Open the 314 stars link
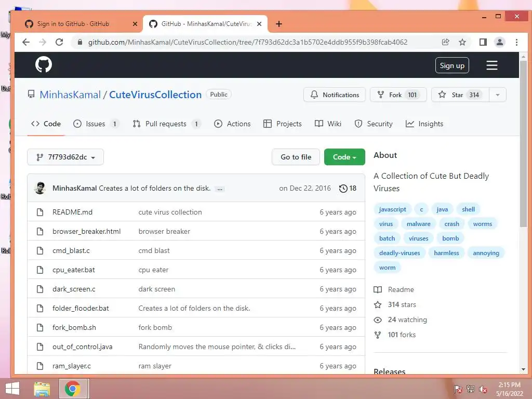 pos(395,304)
